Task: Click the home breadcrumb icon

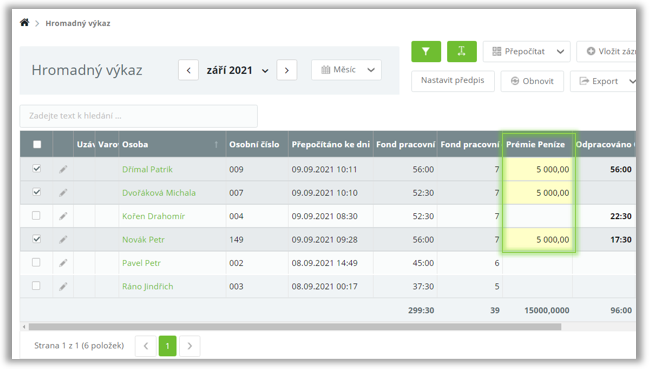Action: 24,22
